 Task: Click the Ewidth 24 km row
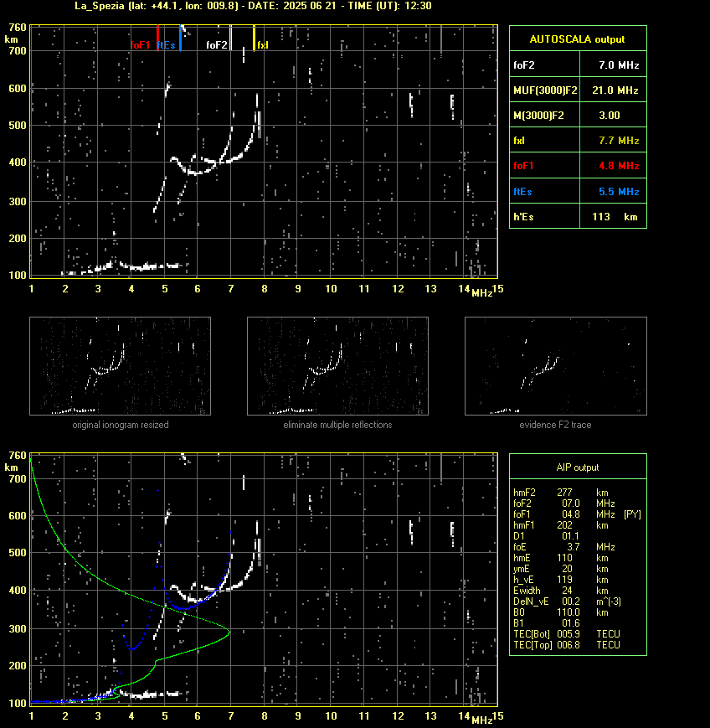pos(561,591)
